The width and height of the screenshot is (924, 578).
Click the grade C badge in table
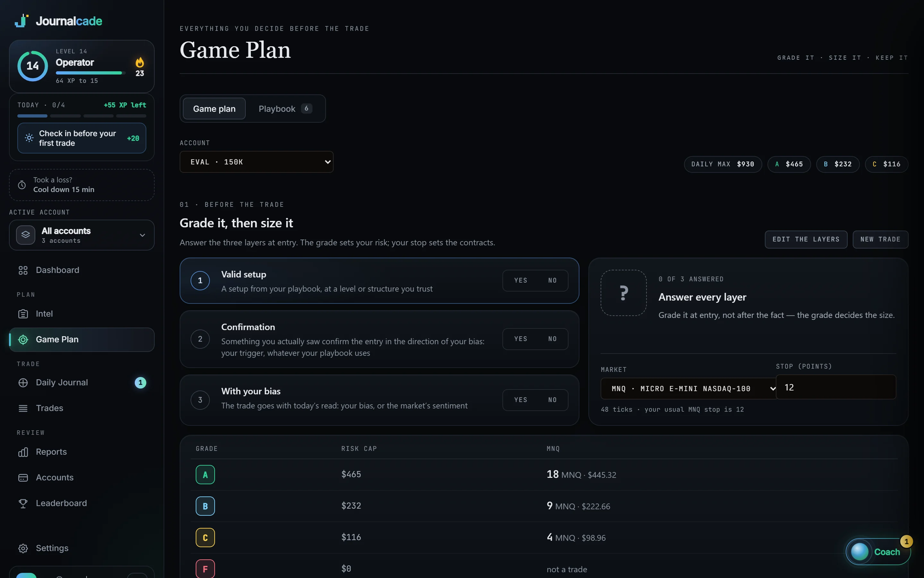(x=205, y=538)
